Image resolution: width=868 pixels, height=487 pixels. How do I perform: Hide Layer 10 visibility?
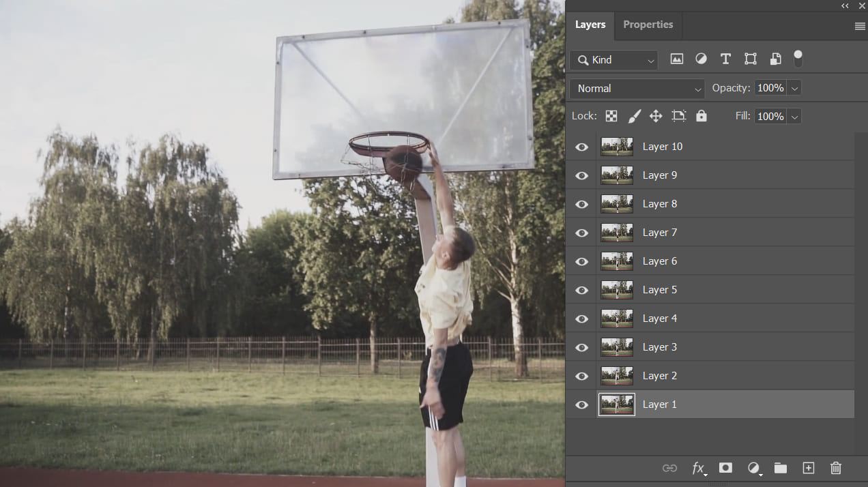coord(581,147)
